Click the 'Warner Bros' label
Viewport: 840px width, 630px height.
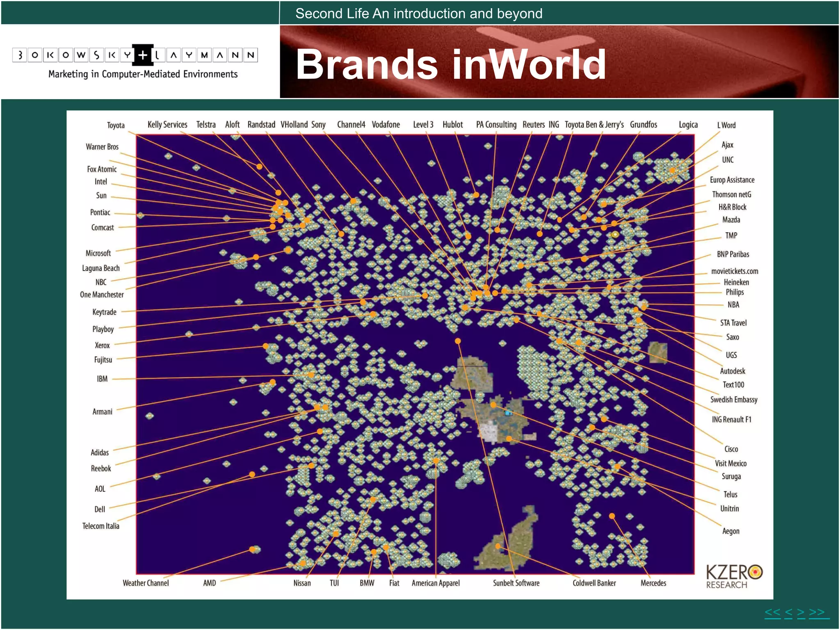(102, 147)
